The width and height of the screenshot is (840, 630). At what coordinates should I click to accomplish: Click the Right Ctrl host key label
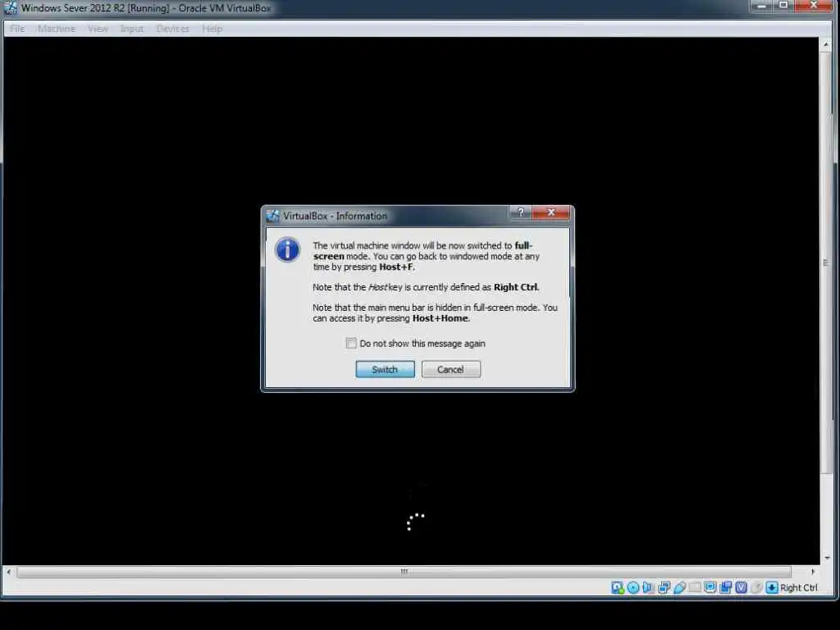pyautogui.click(x=799, y=587)
